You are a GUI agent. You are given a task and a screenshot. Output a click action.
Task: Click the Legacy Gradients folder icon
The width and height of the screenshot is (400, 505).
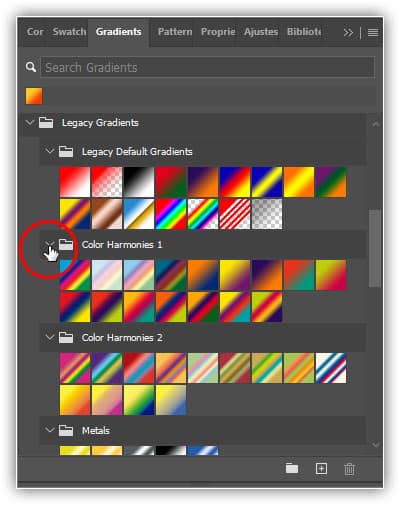point(46,122)
